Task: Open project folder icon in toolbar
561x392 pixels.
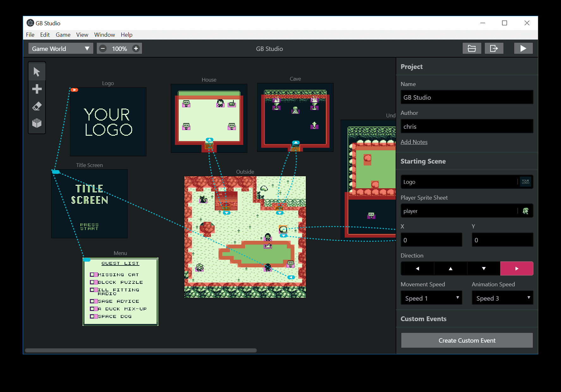Action: click(472, 48)
